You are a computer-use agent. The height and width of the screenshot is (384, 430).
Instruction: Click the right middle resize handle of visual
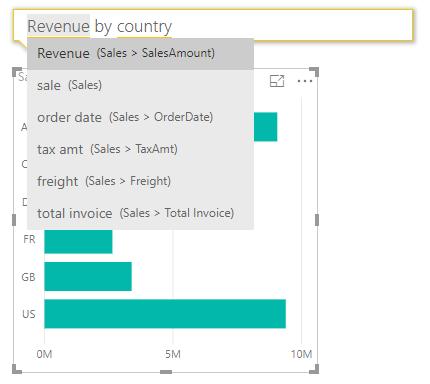(317, 220)
